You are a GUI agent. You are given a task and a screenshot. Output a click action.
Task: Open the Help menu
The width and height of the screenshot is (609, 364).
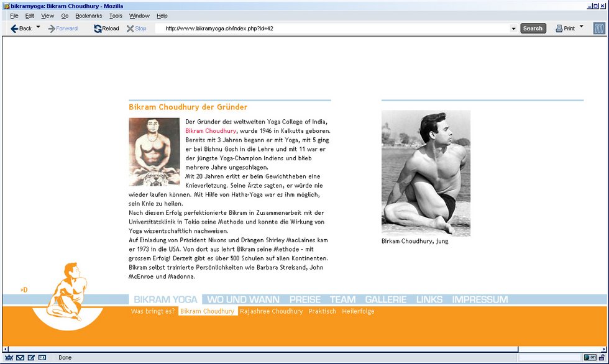[x=162, y=16]
